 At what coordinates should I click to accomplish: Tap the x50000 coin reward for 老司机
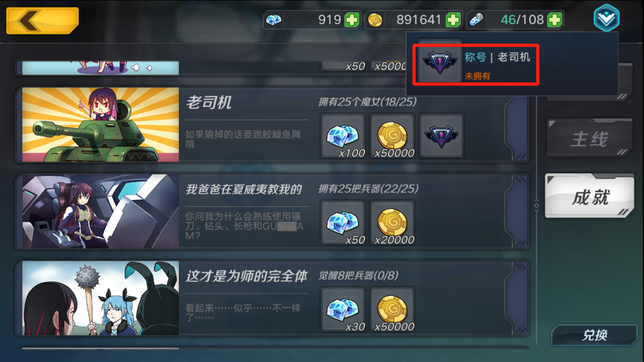(x=392, y=136)
